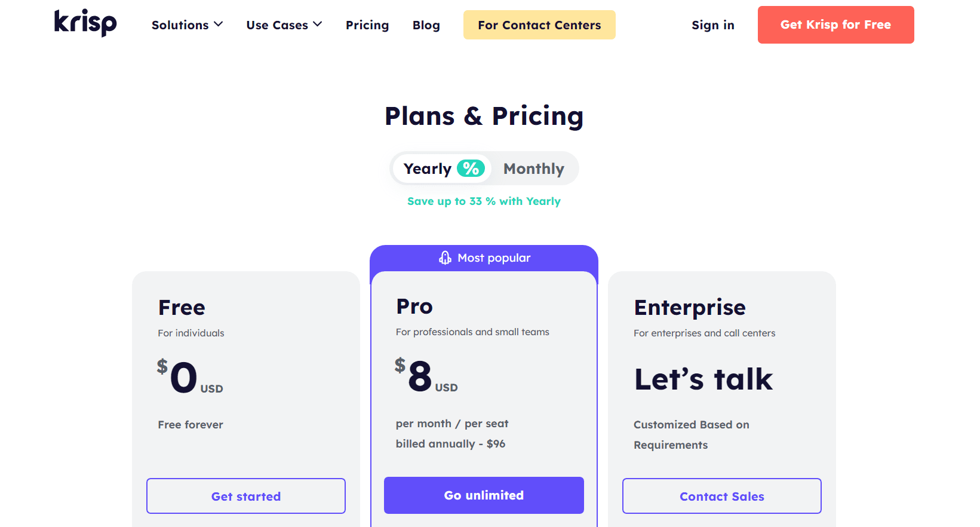Expand the Solutions dropdown menu
This screenshot has width=980, height=527.
click(187, 25)
